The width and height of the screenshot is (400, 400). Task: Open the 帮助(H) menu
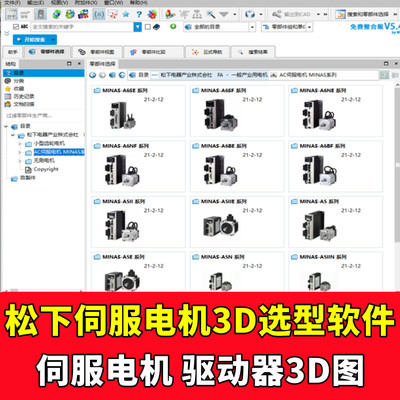[x=139, y=2]
